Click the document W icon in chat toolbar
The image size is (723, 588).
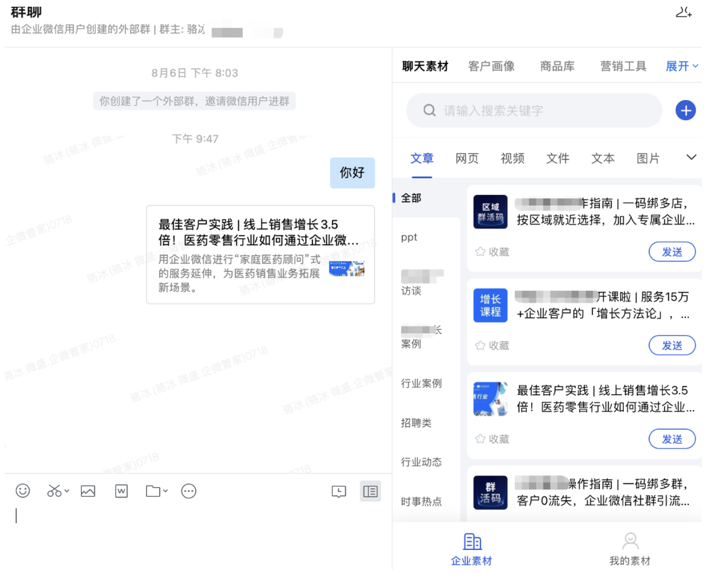click(121, 491)
